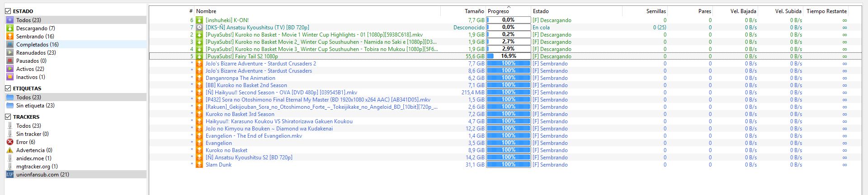Select torrent JoJo's Bizarre Adventure - Stardust Crusaders 2
The height and width of the screenshot is (195, 868).
point(261,64)
